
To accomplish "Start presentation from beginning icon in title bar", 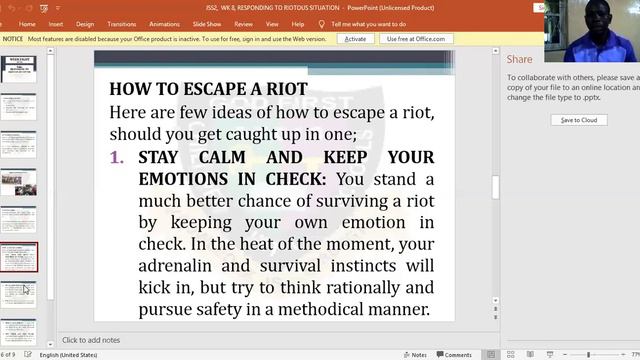I will tap(44, 8).
